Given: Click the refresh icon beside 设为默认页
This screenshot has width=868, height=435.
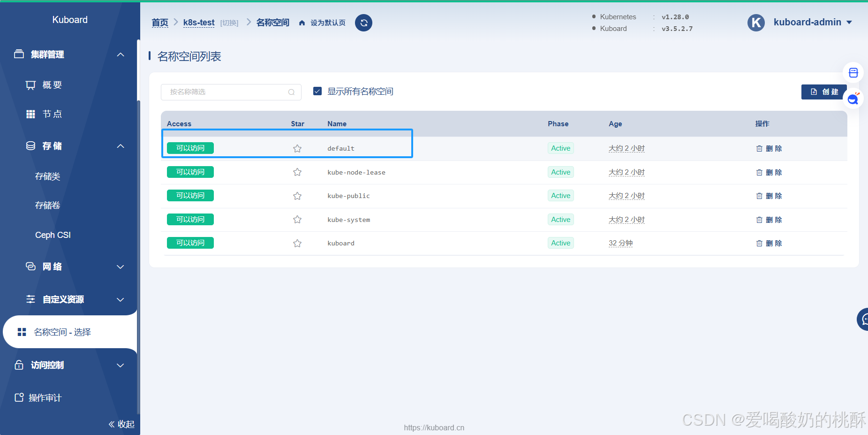Looking at the screenshot, I should pyautogui.click(x=363, y=23).
